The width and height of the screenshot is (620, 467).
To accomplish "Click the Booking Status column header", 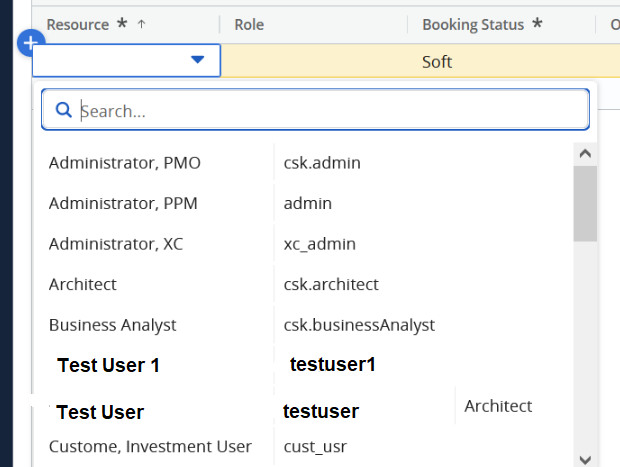I will click(x=473, y=24).
